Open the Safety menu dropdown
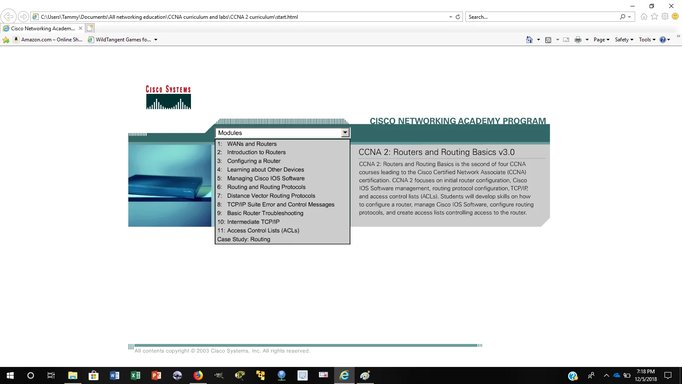The image size is (682, 384). pos(624,40)
